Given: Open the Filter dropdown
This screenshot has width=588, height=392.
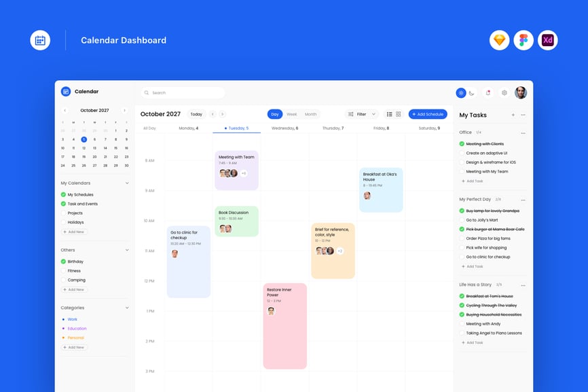Looking at the screenshot, I should click(361, 114).
